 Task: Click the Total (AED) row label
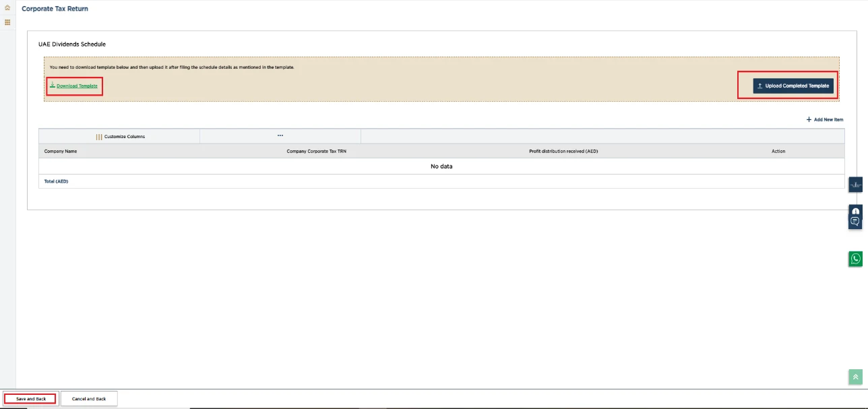[x=56, y=181]
